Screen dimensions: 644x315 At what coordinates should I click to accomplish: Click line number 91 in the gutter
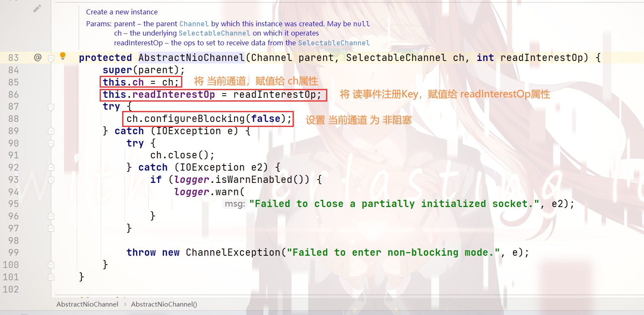tap(14, 155)
